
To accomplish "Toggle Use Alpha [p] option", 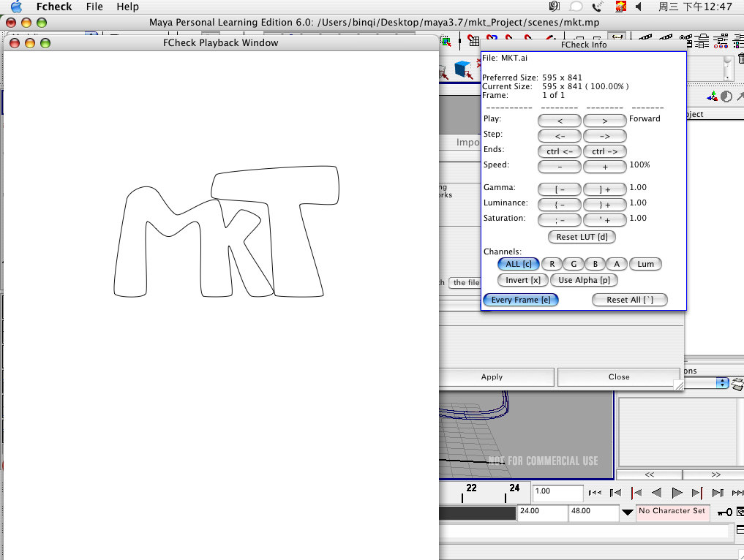I will pyautogui.click(x=584, y=280).
